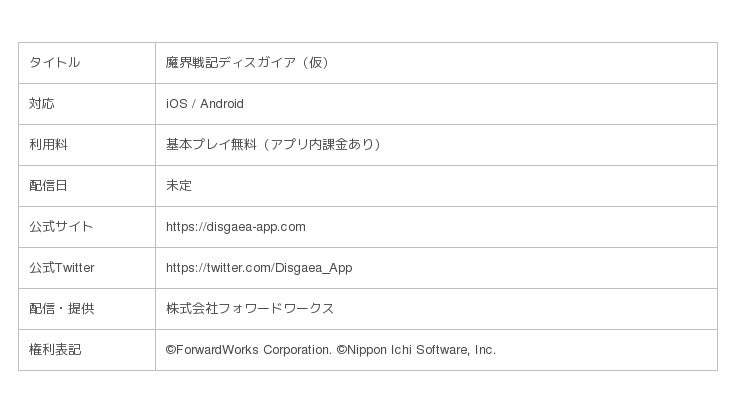Click the Android word in platform row
740x411 pixels.
point(221,104)
